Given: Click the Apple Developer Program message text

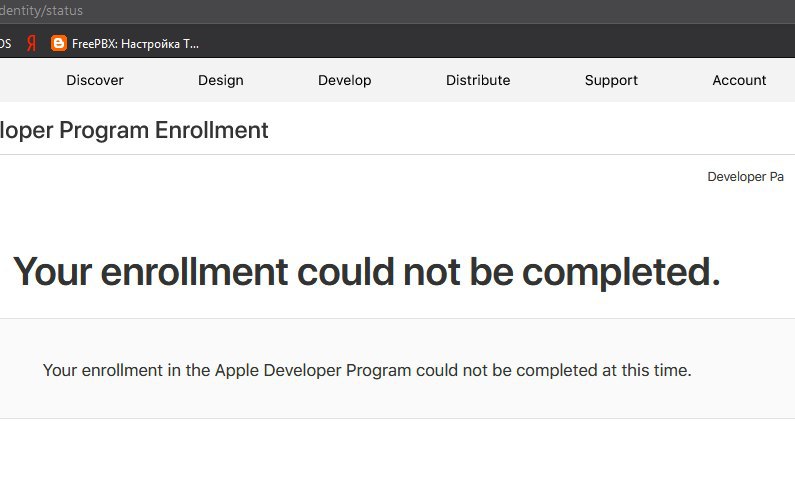Looking at the screenshot, I should (x=367, y=370).
